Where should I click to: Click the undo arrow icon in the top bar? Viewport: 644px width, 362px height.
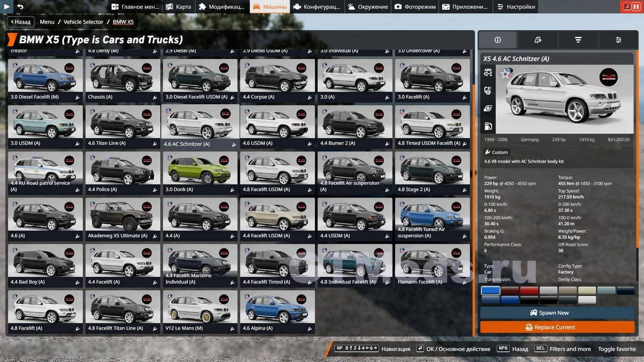(x=20, y=7)
